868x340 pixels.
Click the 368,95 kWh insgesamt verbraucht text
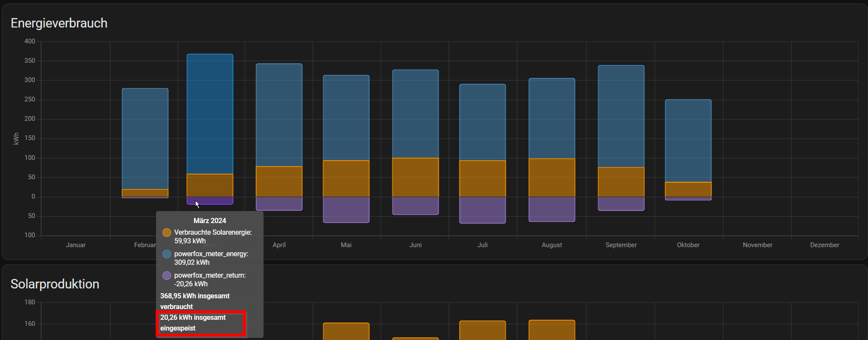(195, 301)
